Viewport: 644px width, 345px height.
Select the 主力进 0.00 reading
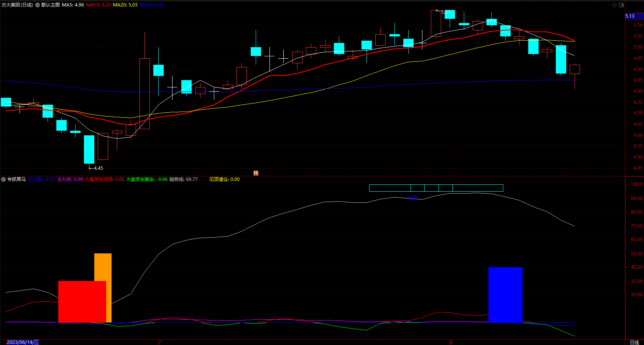click(70, 179)
